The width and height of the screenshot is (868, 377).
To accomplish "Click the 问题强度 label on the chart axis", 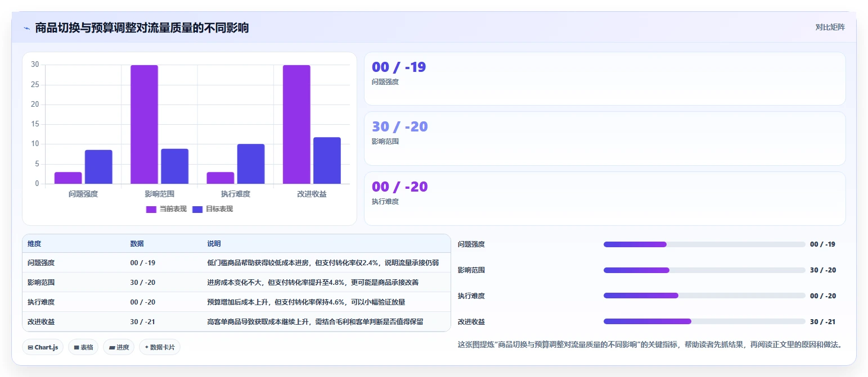I will tap(83, 194).
